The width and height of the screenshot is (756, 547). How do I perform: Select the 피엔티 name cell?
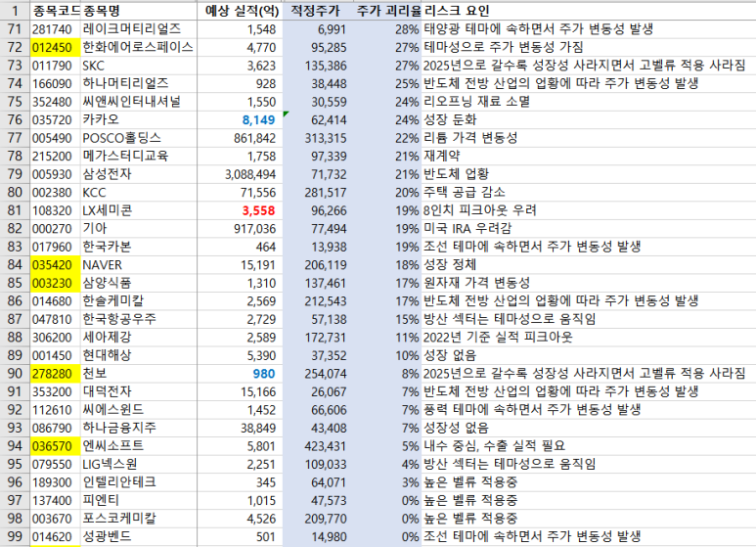click(139, 500)
